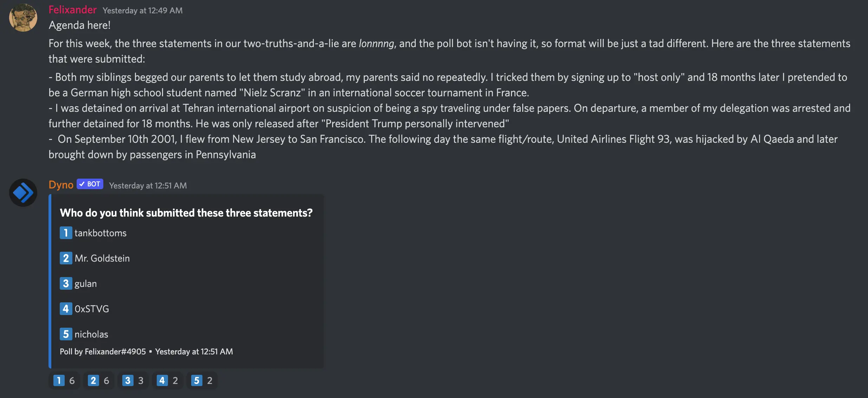Open the Dyno bot avatar
The height and width of the screenshot is (398, 868).
(x=23, y=193)
